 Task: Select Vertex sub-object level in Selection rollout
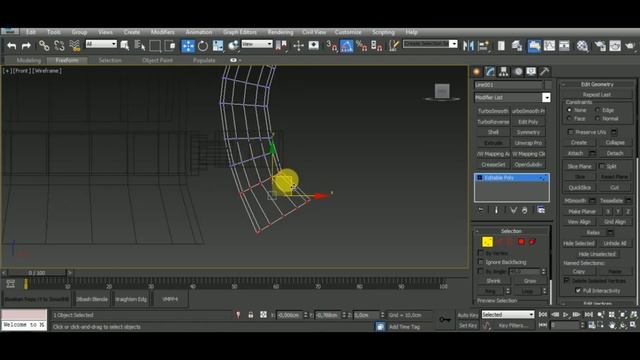pyautogui.click(x=487, y=242)
